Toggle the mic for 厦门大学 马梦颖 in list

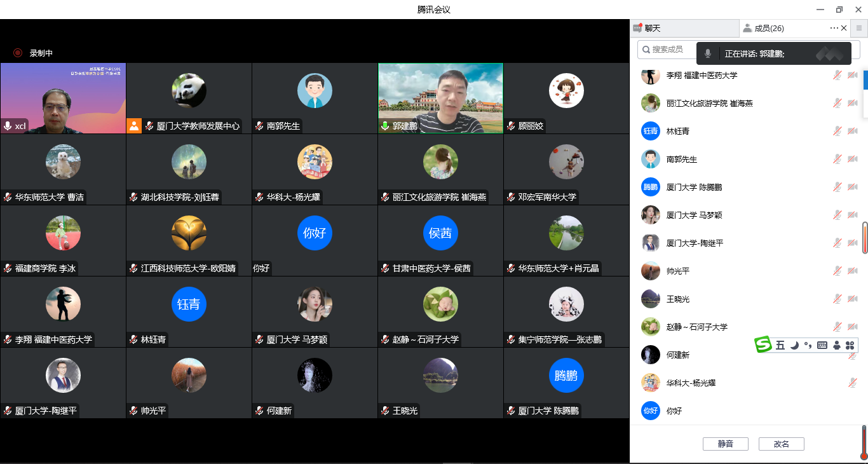pos(837,215)
